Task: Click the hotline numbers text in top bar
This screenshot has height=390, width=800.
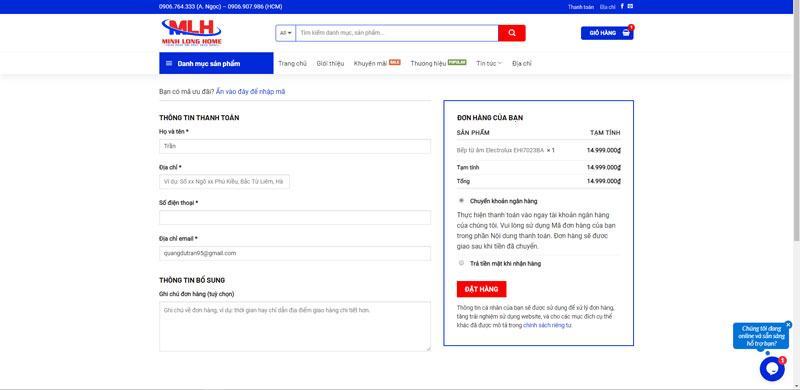Action: point(220,7)
